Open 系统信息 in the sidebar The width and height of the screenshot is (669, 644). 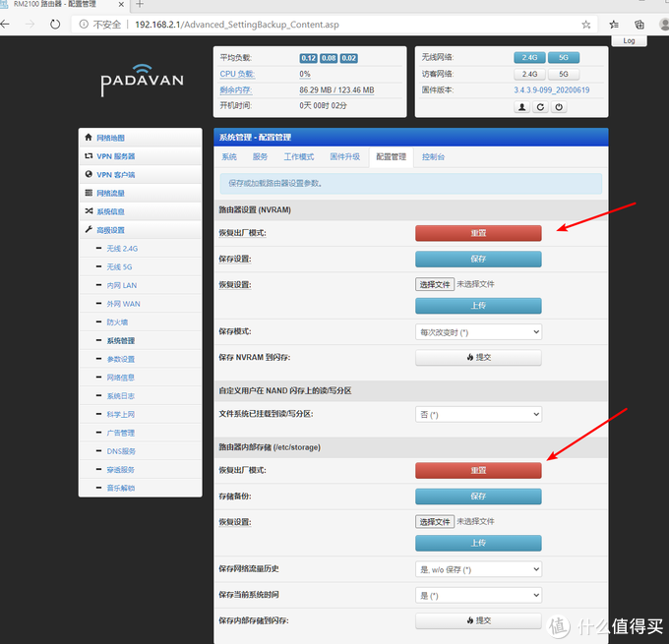pyautogui.click(x=110, y=211)
